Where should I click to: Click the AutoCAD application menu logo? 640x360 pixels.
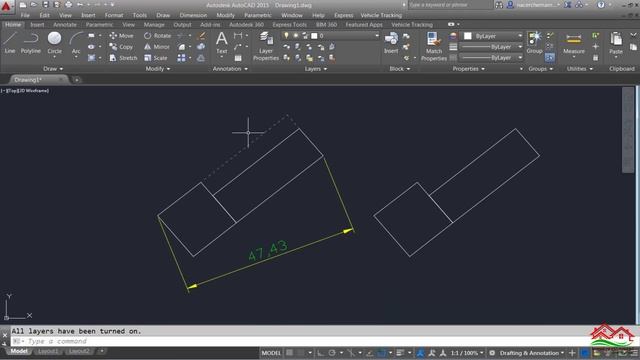point(7,7)
